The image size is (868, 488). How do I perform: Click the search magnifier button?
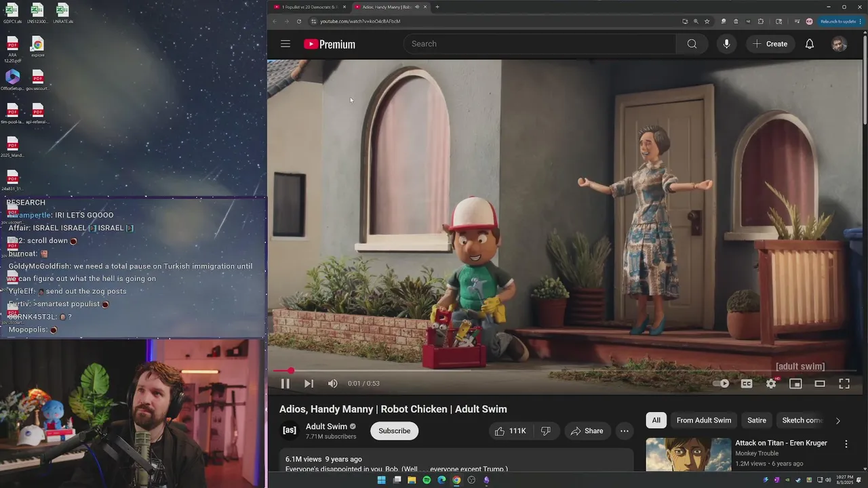coord(692,44)
